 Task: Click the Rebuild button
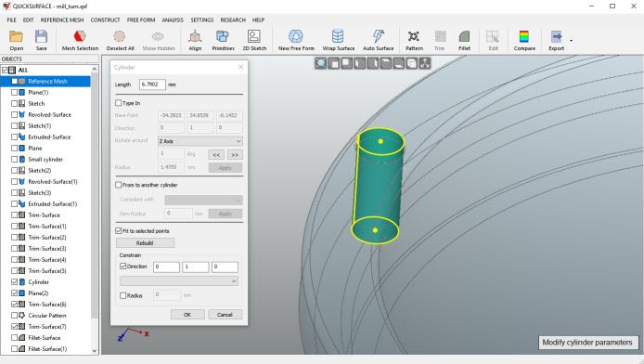145,242
